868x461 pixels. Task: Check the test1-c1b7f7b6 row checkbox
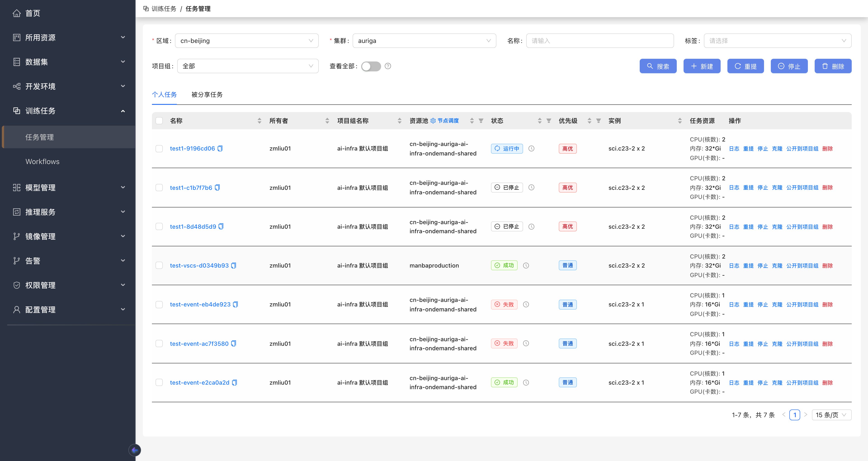point(159,188)
